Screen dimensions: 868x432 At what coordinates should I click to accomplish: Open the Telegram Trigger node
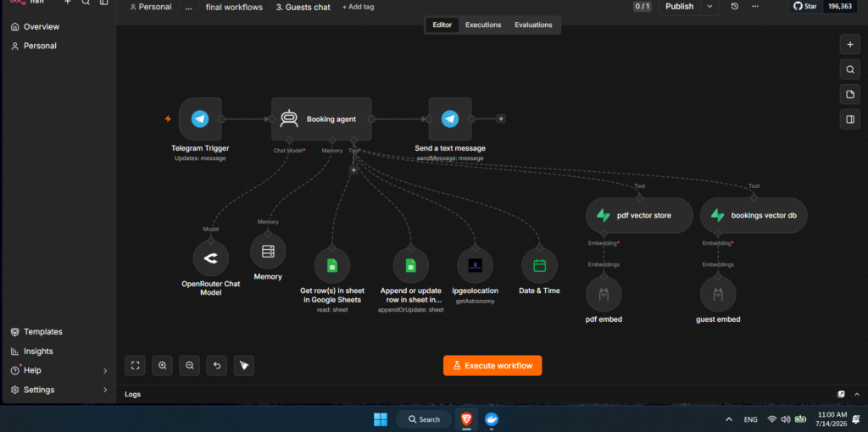click(200, 119)
